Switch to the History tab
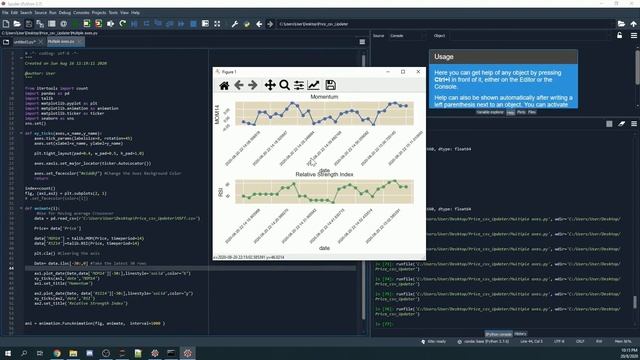The image size is (640, 360). point(520,334)
